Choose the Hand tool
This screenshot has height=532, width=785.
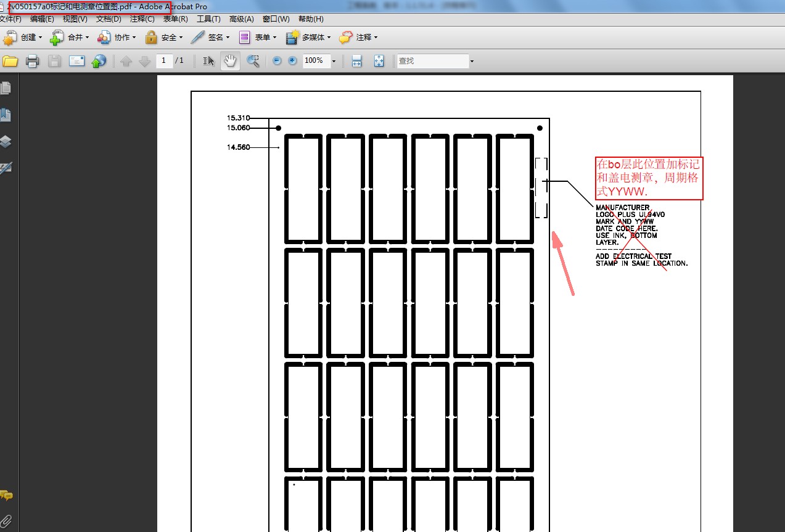pos(230,61)
